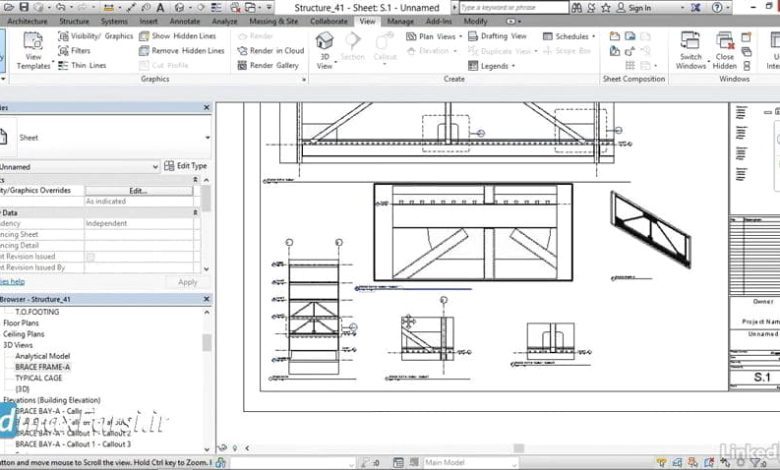Collapse the Identity Data section chevron
Image resolution: width=780 pixels, height=470 pixels.
[195, 212]
